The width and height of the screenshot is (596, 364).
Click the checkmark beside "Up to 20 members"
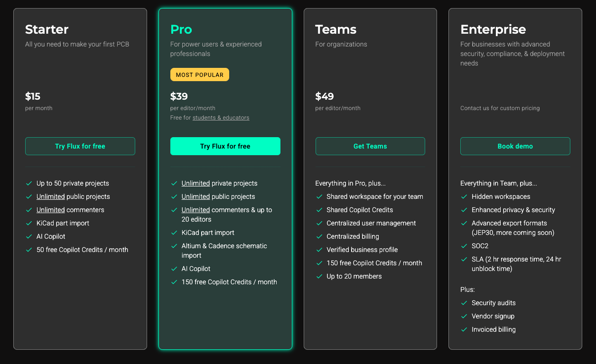tap(319, 276)
